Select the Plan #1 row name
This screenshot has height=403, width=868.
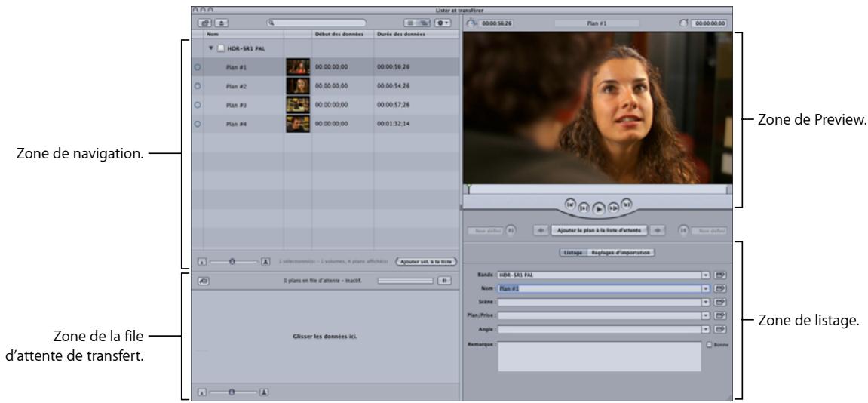[x=236, y=68]
